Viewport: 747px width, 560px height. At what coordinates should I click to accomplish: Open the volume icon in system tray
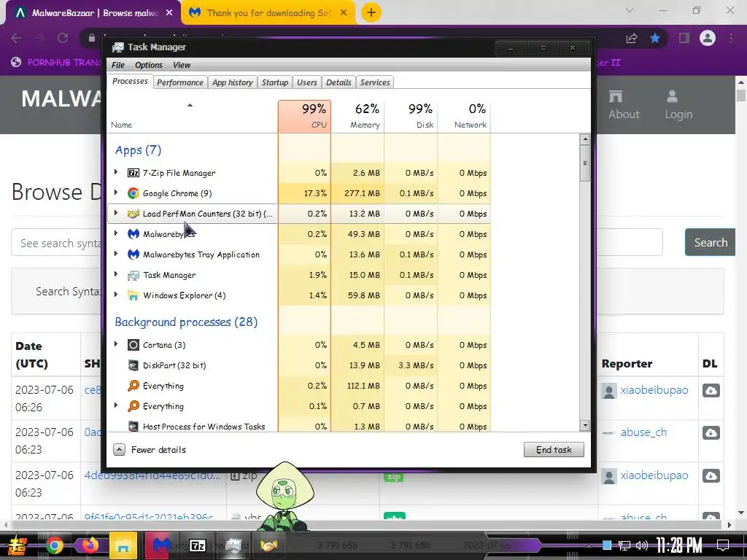click(642, 545)
